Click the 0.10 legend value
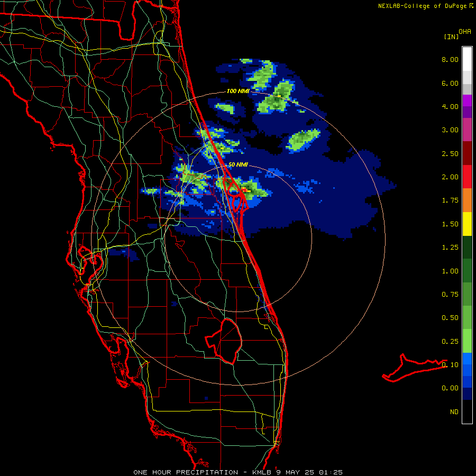The width and height of the screenshot is (476, 476). click(x=450, y=365)
